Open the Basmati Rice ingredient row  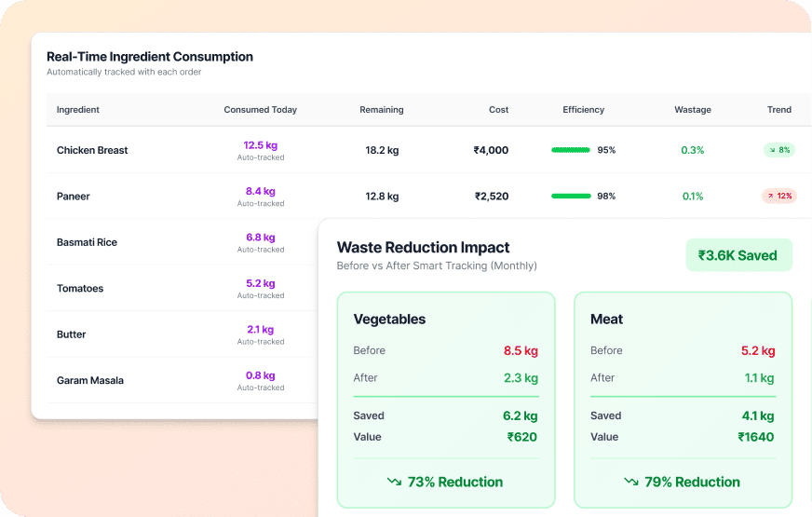pos(87,242)
